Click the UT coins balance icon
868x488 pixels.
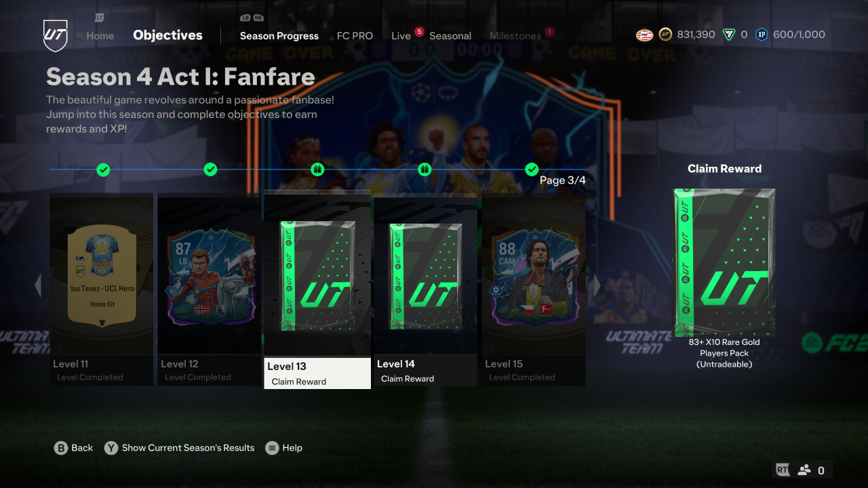point(665,35)
